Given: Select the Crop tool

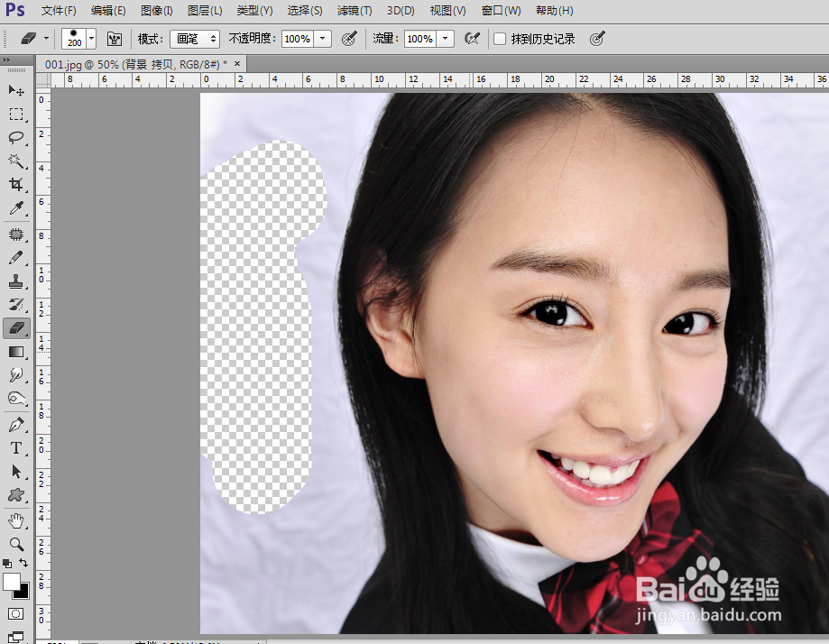Looking at the screenshot, I should [x=16, y=184].
